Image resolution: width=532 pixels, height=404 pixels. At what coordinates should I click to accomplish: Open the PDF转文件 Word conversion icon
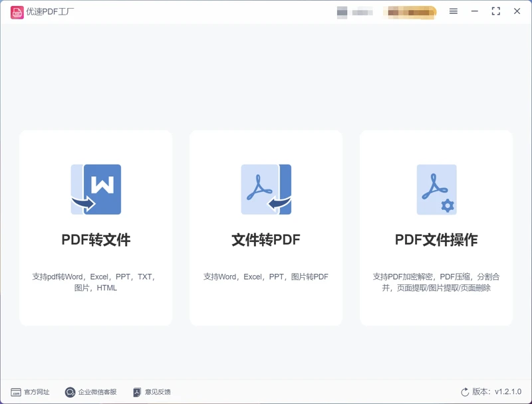(x=96, y=189)
